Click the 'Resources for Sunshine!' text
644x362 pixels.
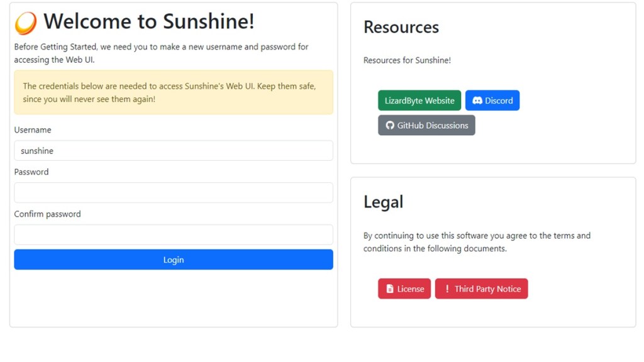tap(407, 60)
